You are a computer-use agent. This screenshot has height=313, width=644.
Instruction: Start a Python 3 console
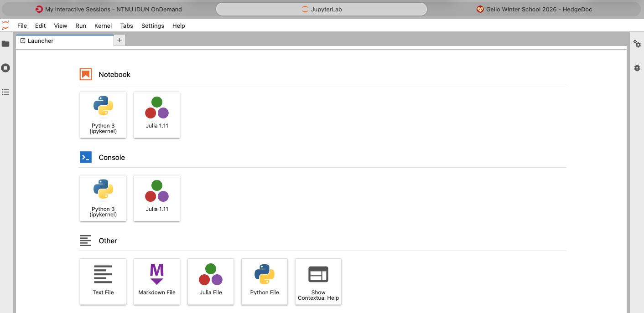coord(103,198)
